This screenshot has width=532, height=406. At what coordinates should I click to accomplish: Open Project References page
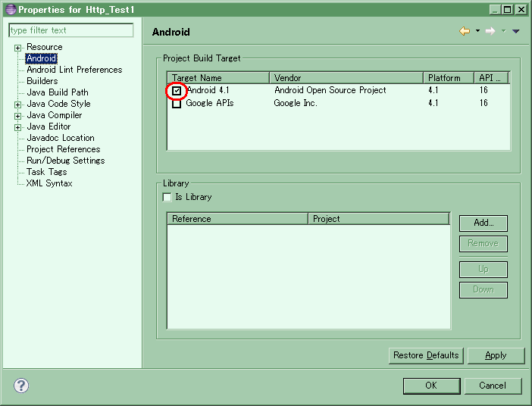pyautogui.click(x=64, y=149)
